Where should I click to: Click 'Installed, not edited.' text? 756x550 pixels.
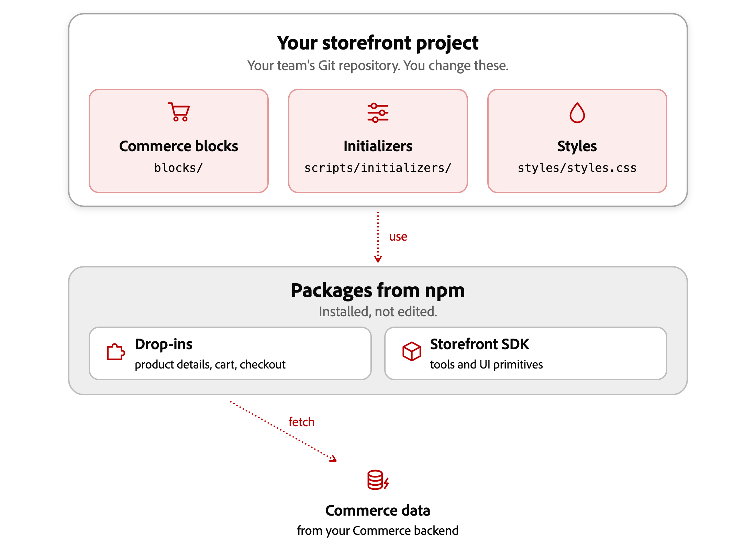click(378, 312)
